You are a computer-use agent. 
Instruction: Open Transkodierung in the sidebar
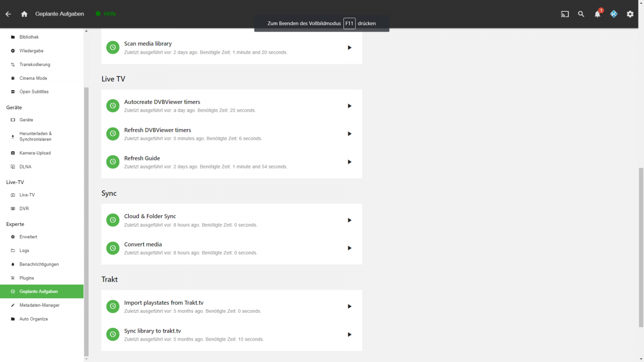(42, 64)
